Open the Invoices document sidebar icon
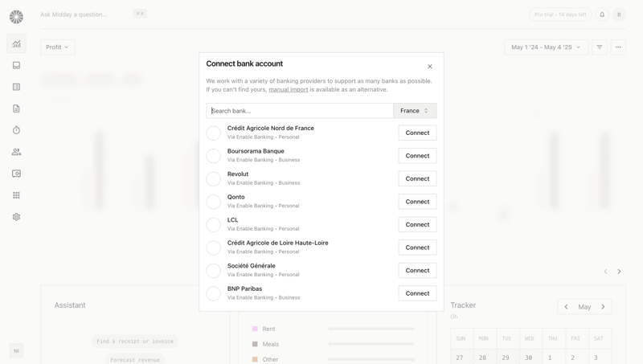The height and width of the screenshot is (364, 643). point(16,108)
